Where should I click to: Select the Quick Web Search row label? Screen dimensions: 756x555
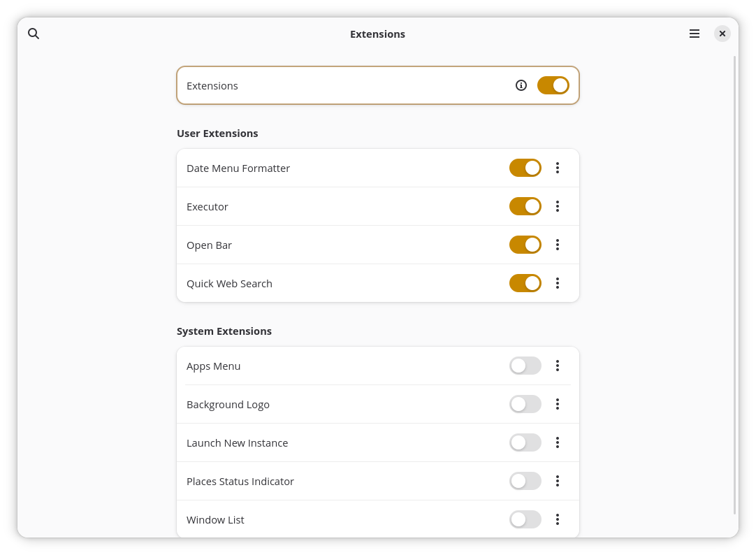click(x=229, y=283)
